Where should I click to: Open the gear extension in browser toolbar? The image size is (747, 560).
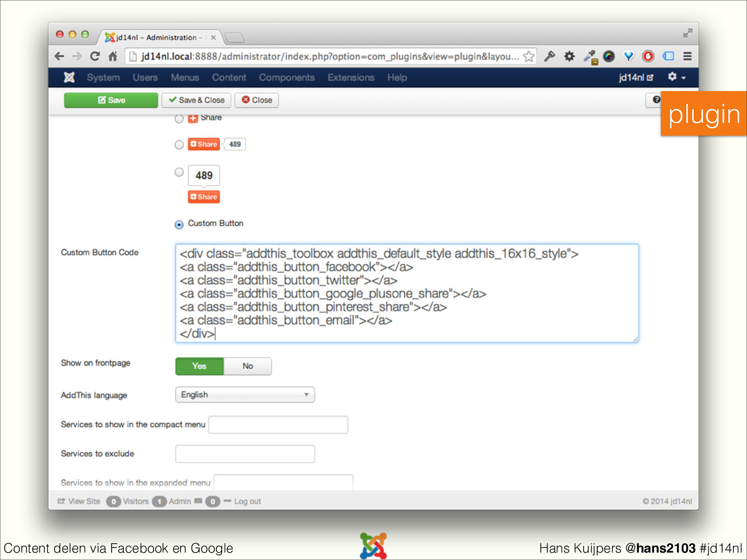click(569, 56)
